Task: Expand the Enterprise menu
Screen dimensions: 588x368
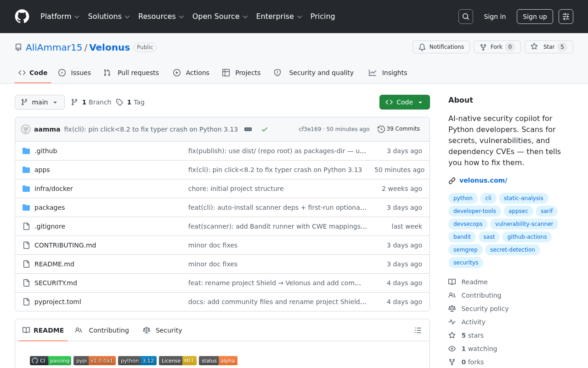Action: tap(279, 17)
